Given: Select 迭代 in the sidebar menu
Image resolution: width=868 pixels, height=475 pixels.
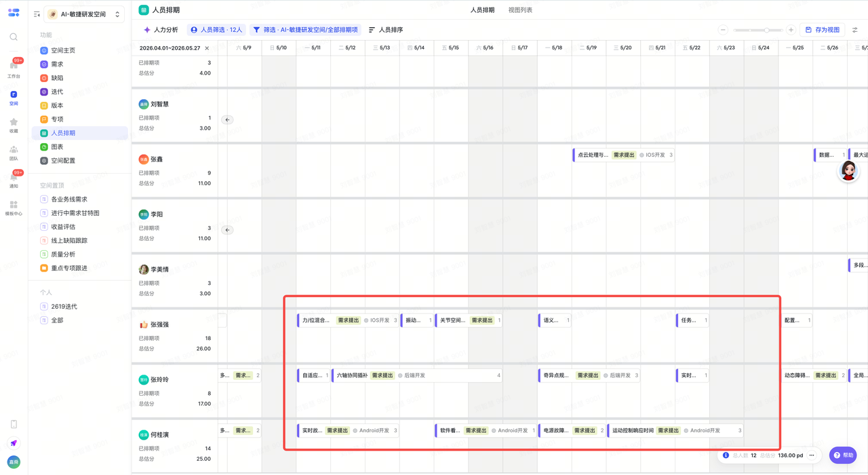Looking at the screenshot, I should (57, 92).
